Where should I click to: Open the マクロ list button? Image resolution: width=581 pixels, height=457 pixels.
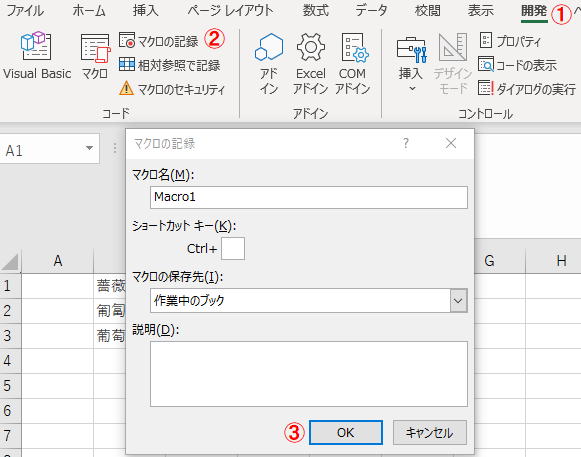95,56
